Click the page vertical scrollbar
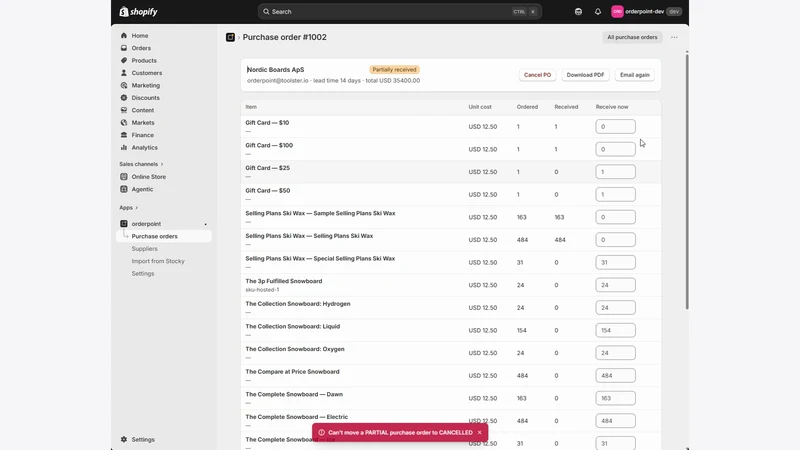Image resolution: width=800 pixels, height=450 pixels. [x=687, y=180]
